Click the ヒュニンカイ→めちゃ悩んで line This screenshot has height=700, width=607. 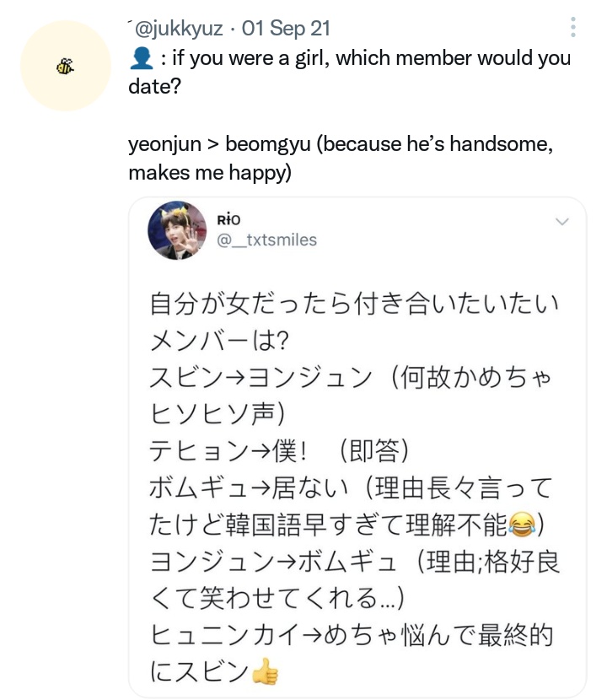(x=352, y=635)
